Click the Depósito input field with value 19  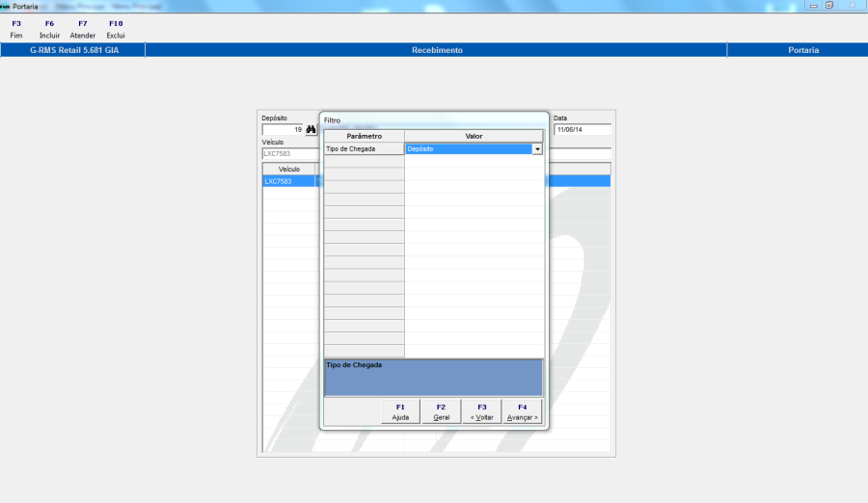click(x=283, y=129)
